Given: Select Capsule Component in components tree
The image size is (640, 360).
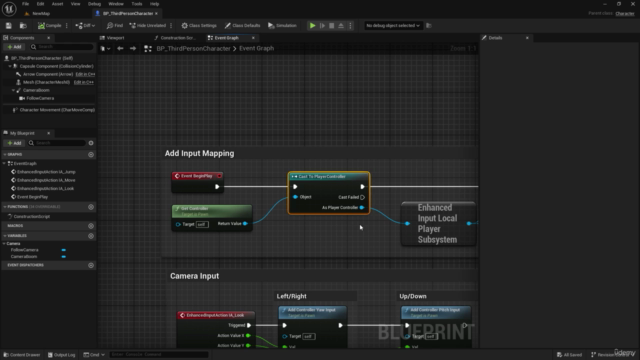Looking at the screenshot, I should click(56, 66).
